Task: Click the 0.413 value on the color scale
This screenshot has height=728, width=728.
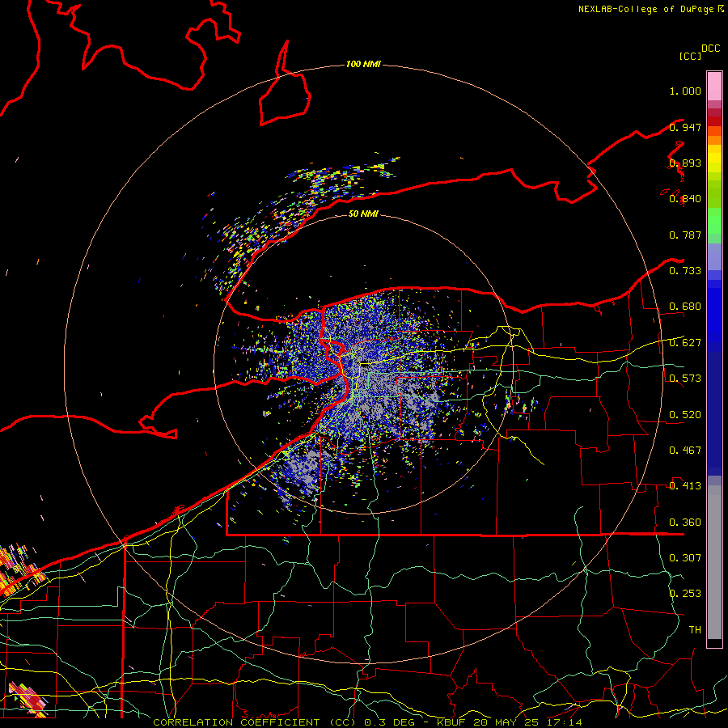Action: pos(685,486)
